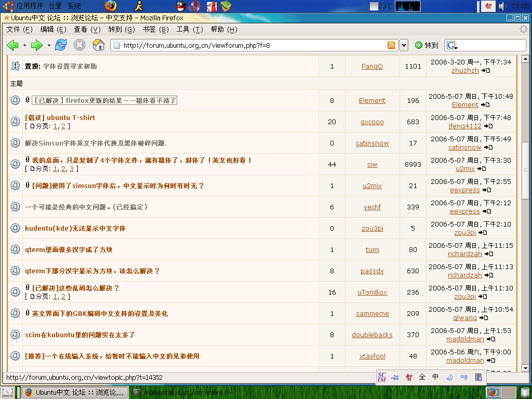
Task: Open the topic 'kudentu(kde)无法显示中文字体'
Action: tap(75, 229)
